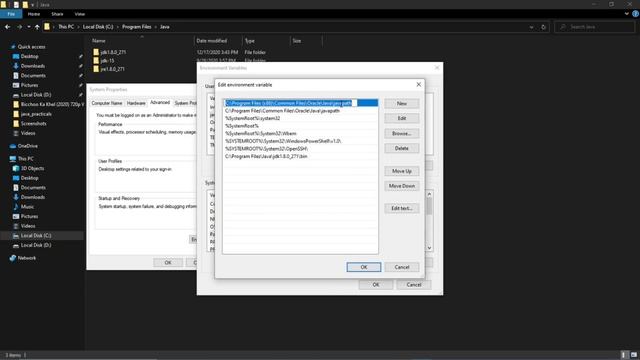Image resolution: width=640 pixels, height=360 pixels.
Task: Click Cancel in Edit environment variable dialog
Action: [x=402, y=267]
